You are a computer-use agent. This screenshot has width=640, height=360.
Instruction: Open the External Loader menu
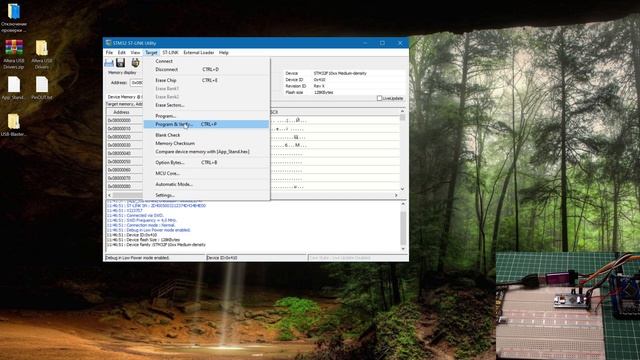[199, 53]
